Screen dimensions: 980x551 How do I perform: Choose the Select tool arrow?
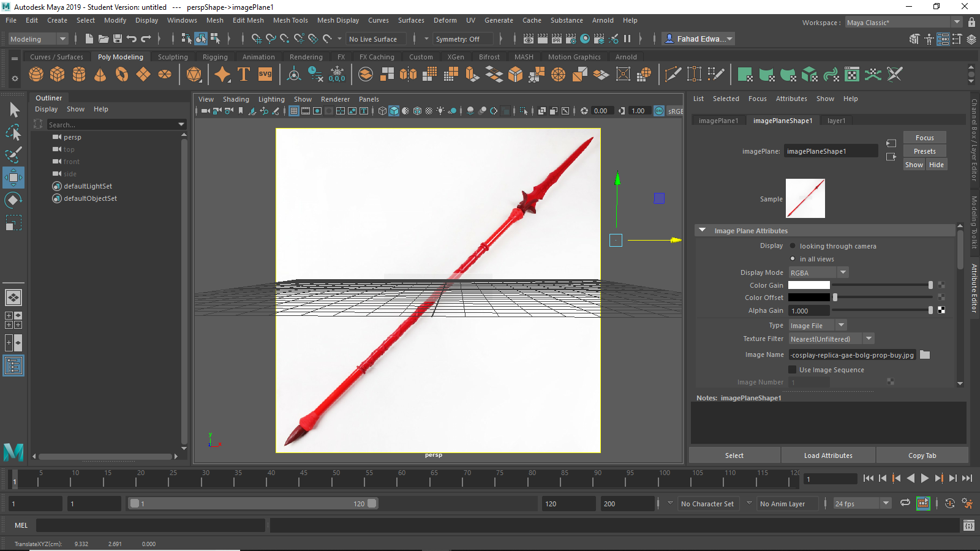tap(13, 110)
